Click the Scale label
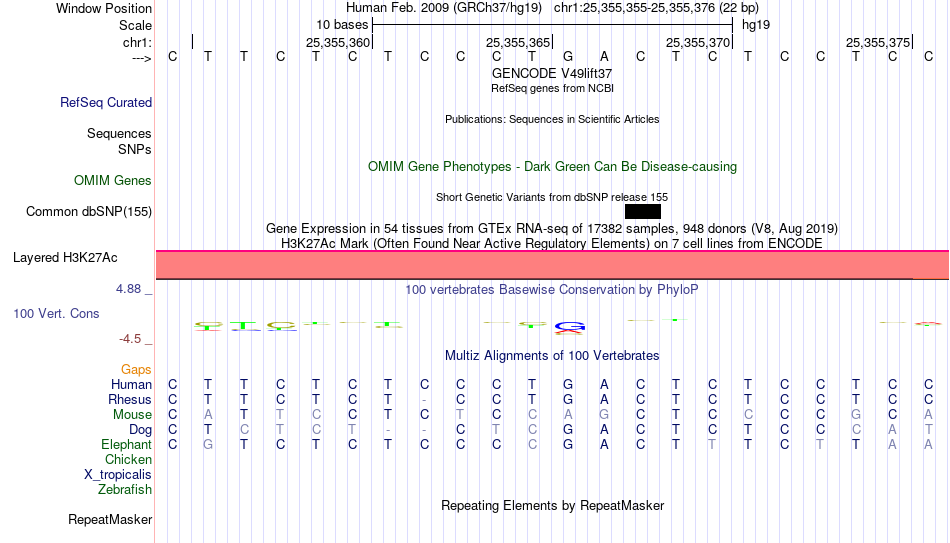Viewport: 950px width, 543px height. [x=136, y=25]
